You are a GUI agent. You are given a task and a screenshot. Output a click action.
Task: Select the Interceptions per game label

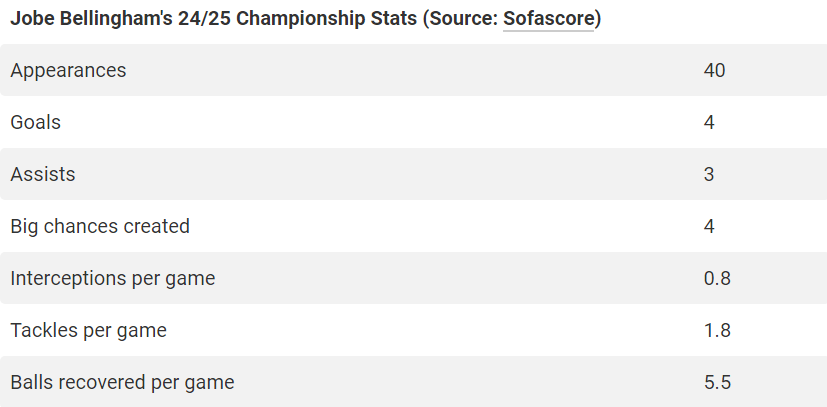coord(113,278)
